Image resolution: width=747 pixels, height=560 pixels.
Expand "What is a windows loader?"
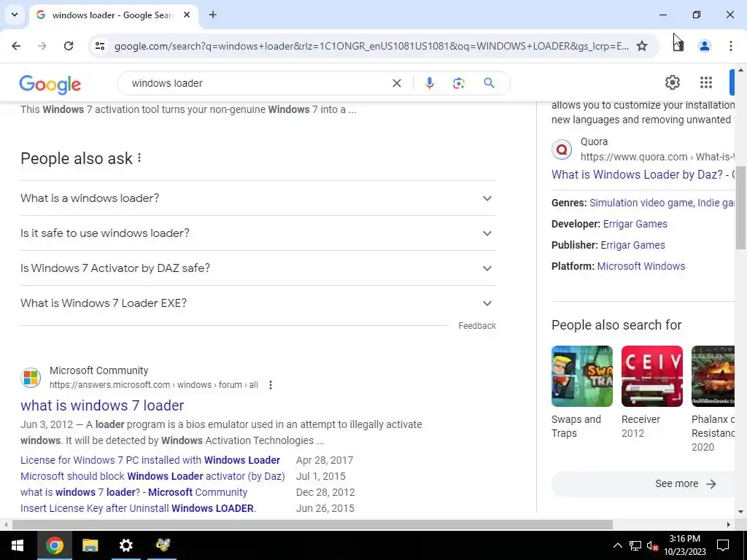click(x=258, y=198)
